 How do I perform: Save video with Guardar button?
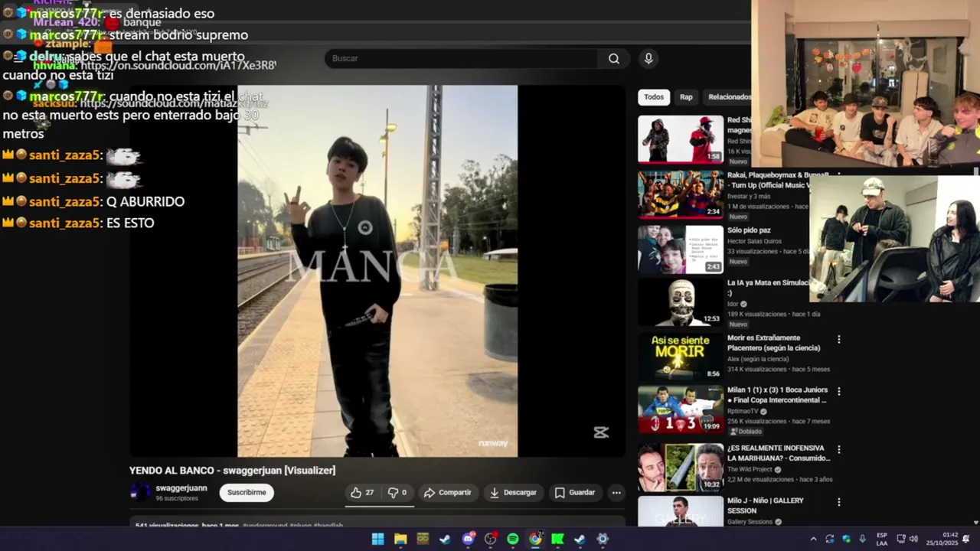tap(575, 493)
